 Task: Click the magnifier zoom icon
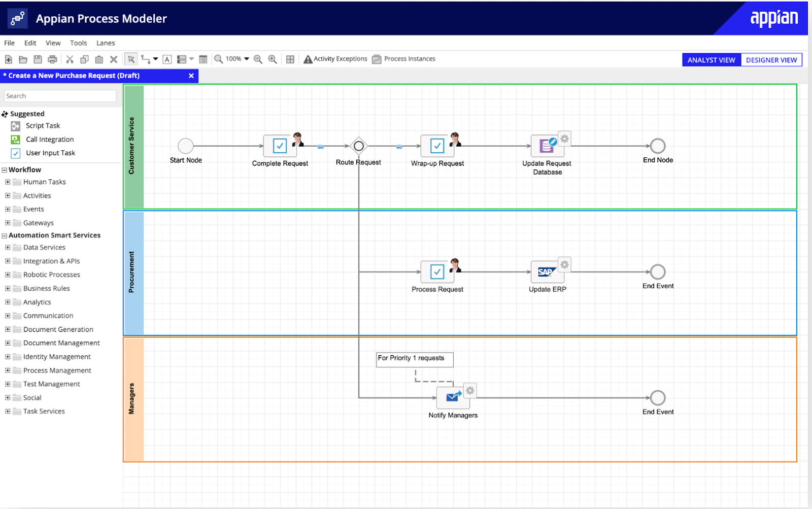pos(218,59)
